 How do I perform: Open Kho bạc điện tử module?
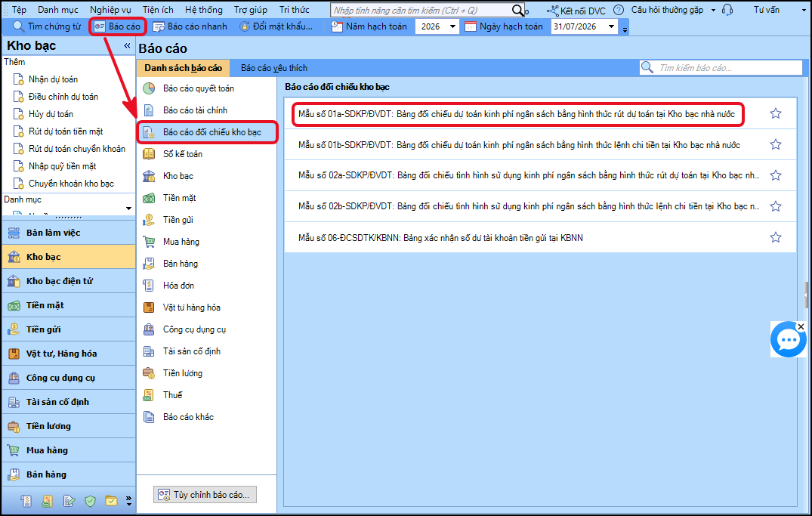point(68,281)
